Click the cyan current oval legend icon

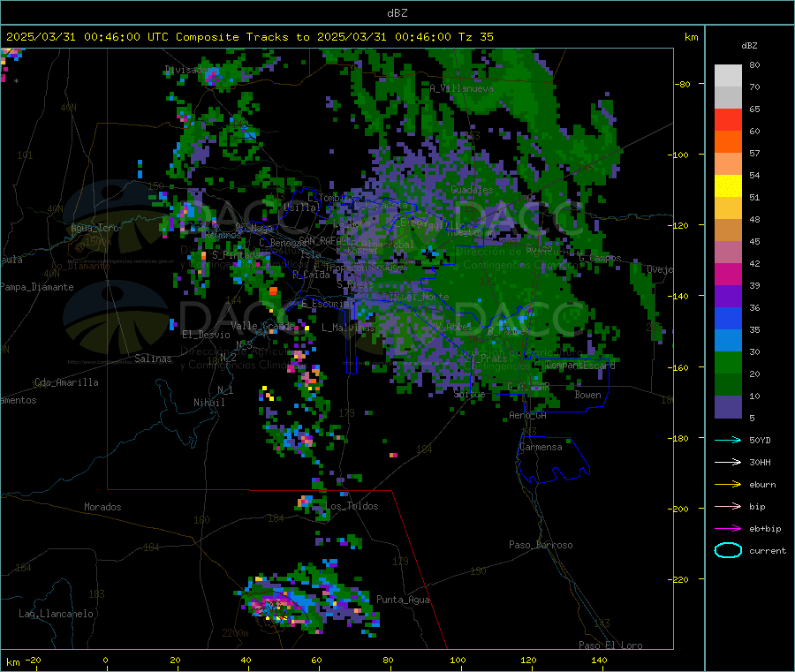(728, 550)
